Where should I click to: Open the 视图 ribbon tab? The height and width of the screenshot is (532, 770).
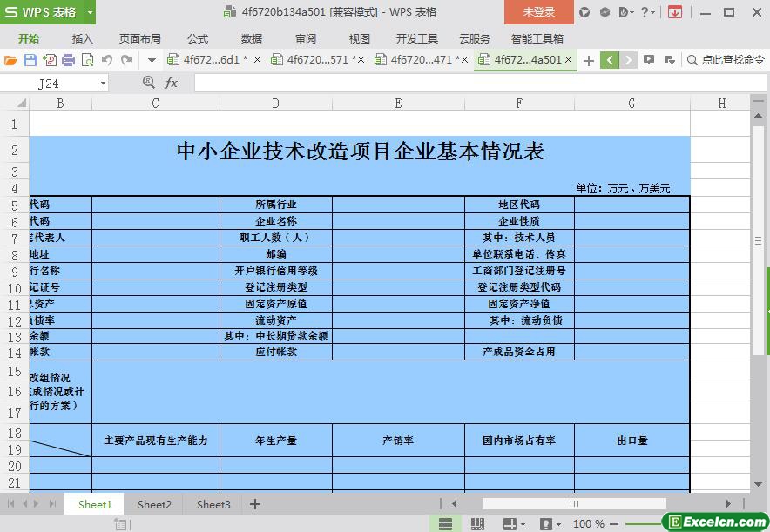pyautogui.click(x=359, y=39)
